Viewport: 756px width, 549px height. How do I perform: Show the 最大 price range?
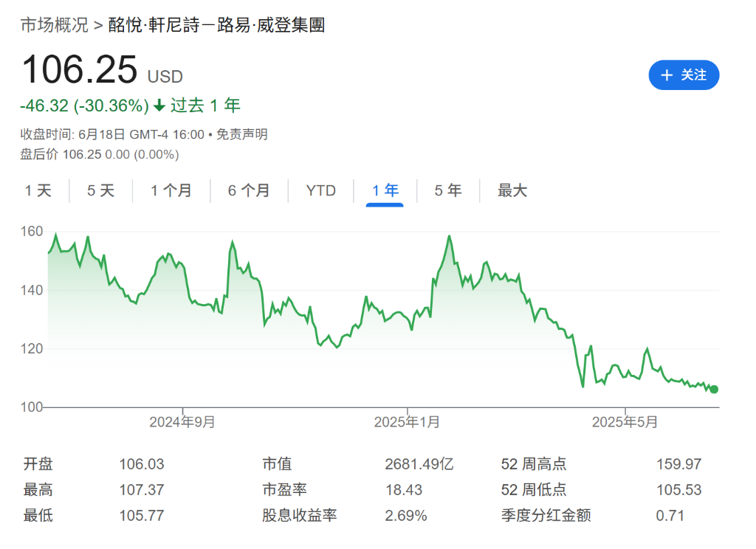point(512,190)
